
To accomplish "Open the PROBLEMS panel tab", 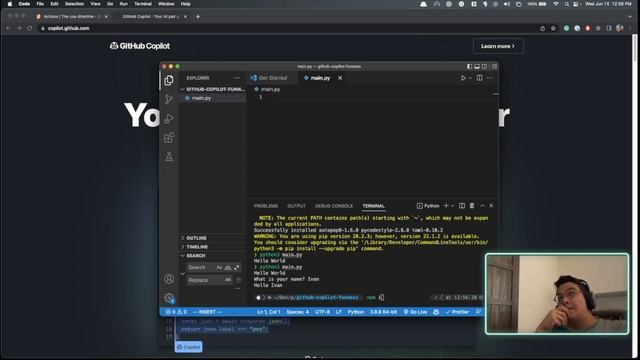I will [x=266, y=206].
